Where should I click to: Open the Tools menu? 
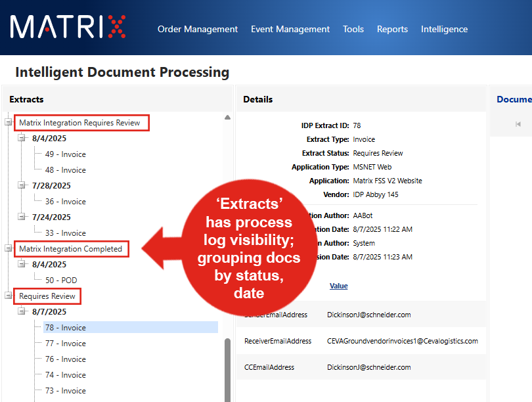pyautogui.click(x=353, y=29)
